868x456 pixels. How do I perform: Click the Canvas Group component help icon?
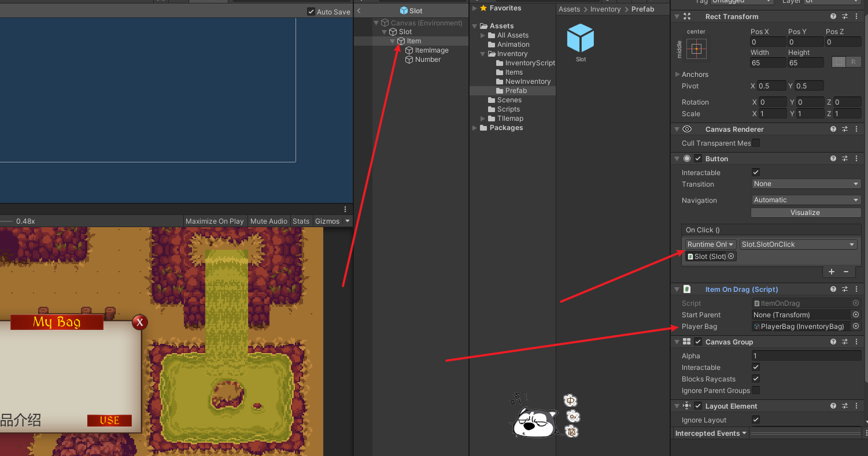[833, 342]
